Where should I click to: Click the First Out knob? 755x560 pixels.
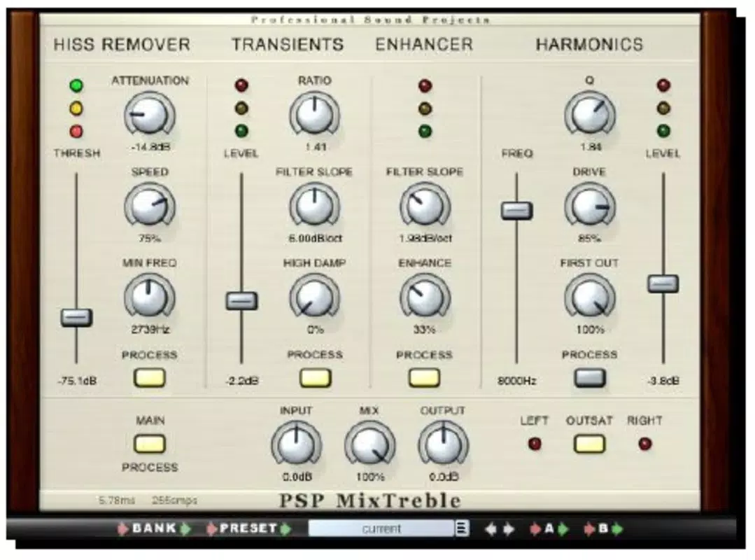(589, 297)
